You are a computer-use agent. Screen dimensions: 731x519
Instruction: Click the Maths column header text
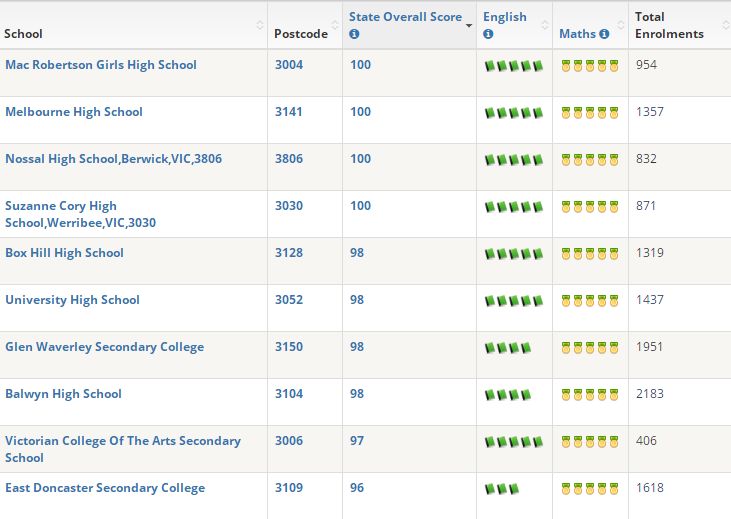(x=577, y=34)
